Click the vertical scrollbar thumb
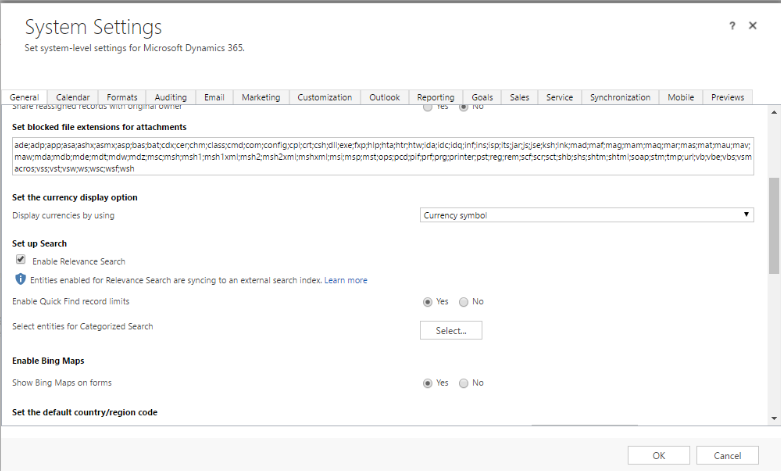This screenshot has width=781, height=471. coord(774,226)
